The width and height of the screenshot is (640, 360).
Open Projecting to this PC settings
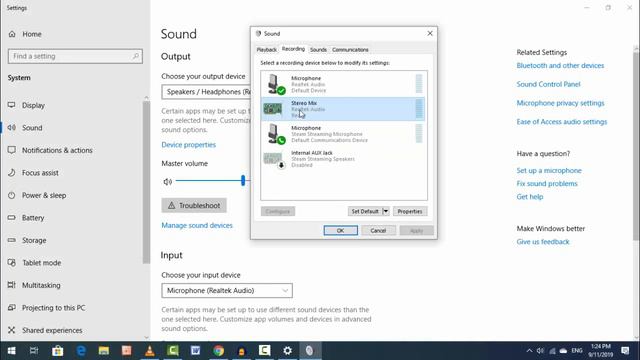53,307
